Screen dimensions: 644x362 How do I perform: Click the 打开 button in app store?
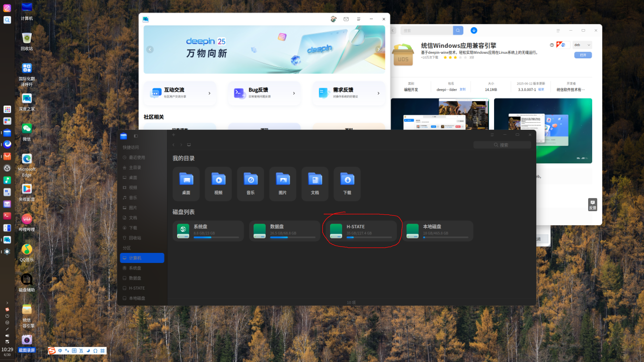[583, 55]
